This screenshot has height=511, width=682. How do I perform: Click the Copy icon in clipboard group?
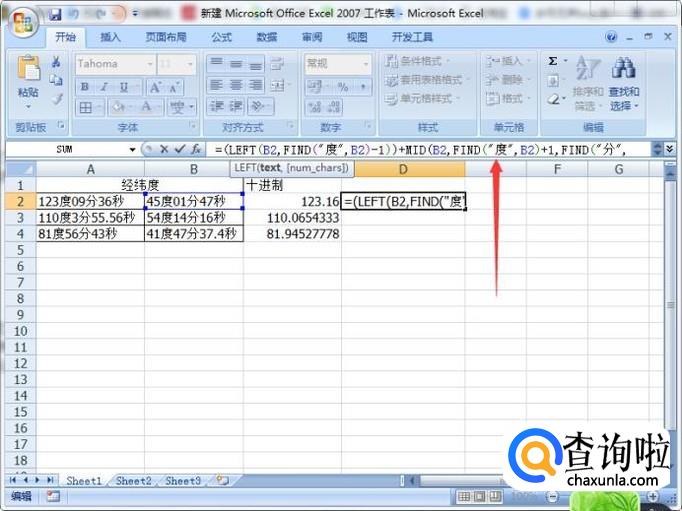tap(56, 80)
